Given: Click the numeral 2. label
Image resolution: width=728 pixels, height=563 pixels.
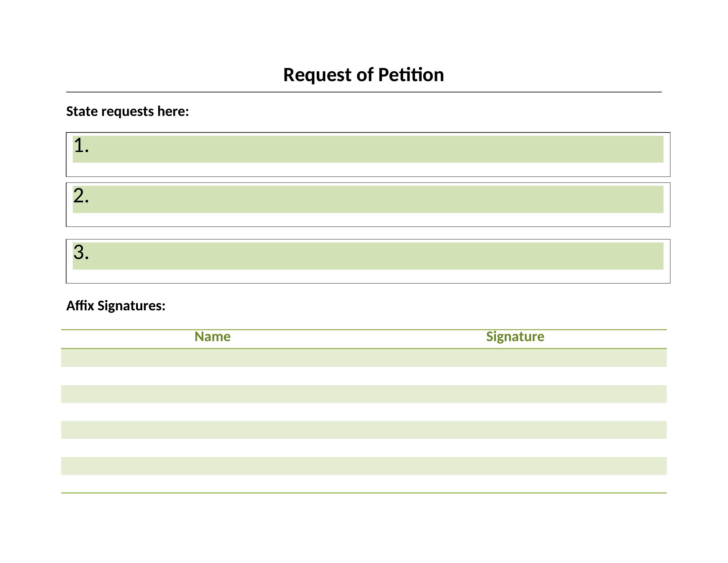Looking at the screenshot, I should (x=81, y=196).
